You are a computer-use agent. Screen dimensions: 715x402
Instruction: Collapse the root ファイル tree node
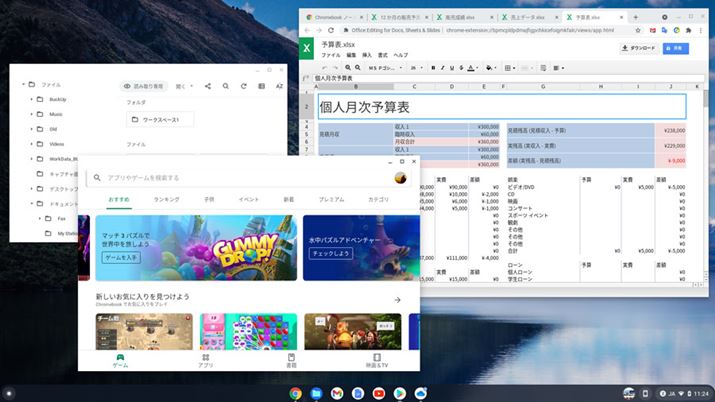[x=23, y=84]
